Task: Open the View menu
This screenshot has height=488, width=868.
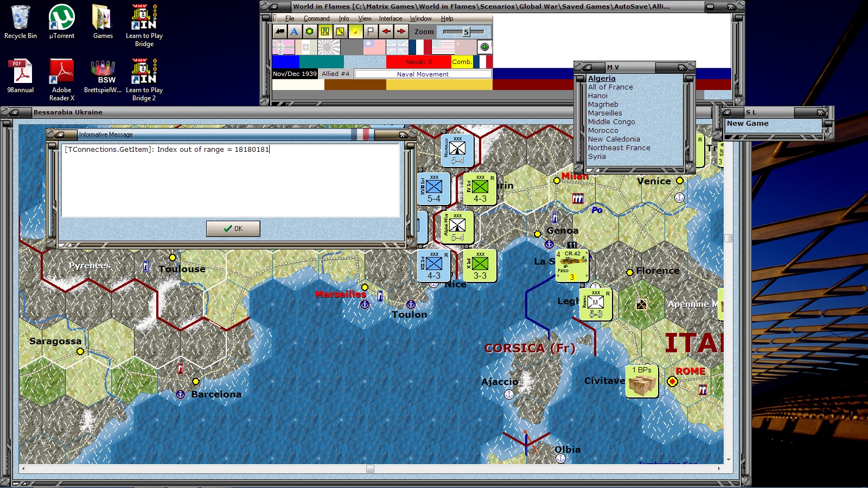Action: coord(365,18)
